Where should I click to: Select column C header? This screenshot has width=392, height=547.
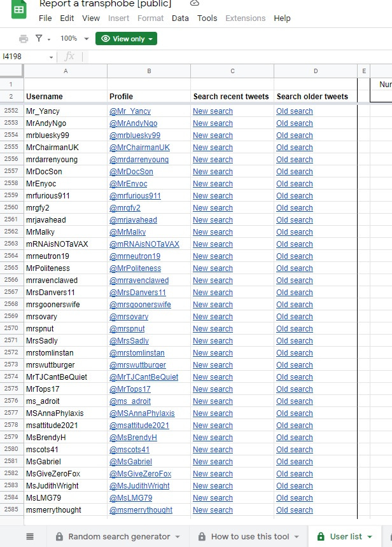pyautogui.click(x=232, y=71)
